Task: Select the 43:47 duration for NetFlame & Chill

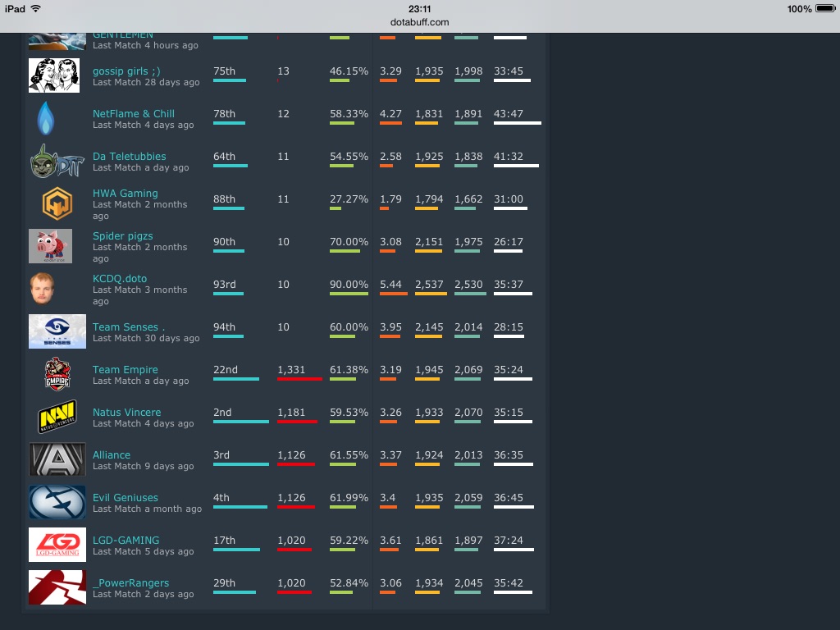Action: pyautogui.click(x=509, y=114)
